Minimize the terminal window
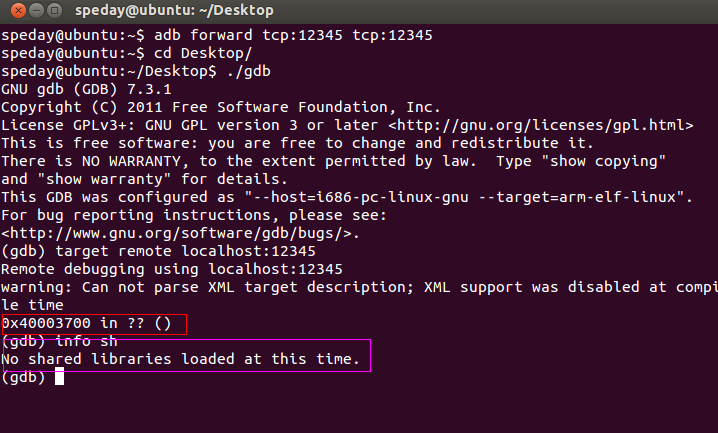The image size is (718, 433). pyautogui.click(x=37, y=10)
